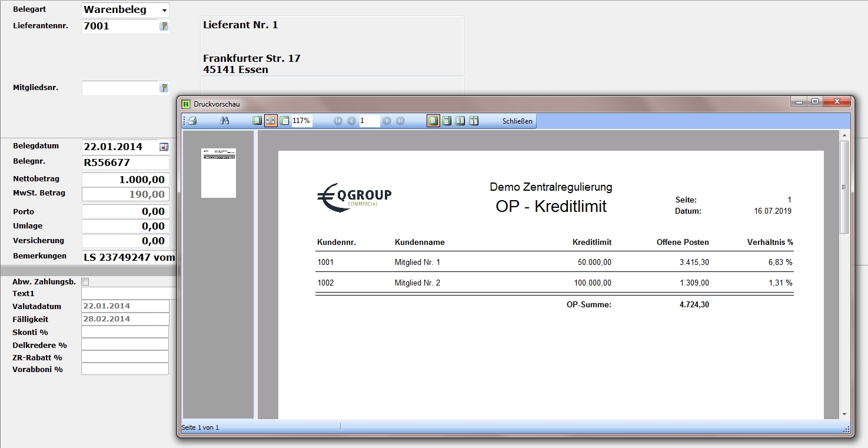This screenshot has width=868, height=448.
Task: Click the Fälligkeit field showing 28.02.2014
Action: click(x=125, y=319)
